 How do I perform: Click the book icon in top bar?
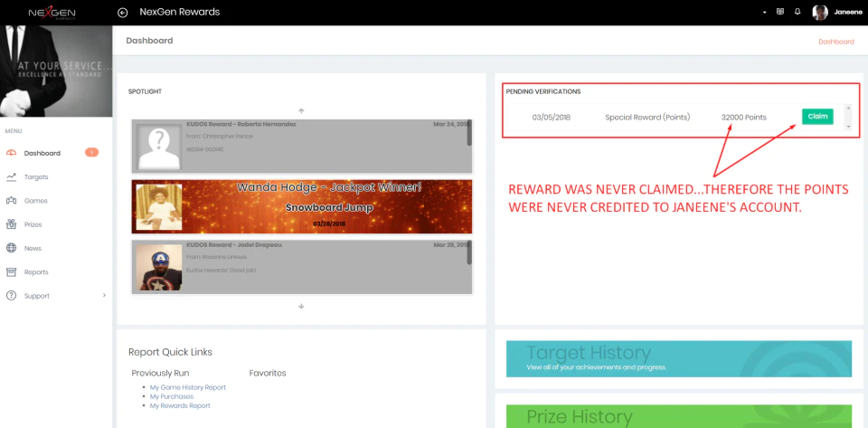pyautogui.click(x=780, y=12)
